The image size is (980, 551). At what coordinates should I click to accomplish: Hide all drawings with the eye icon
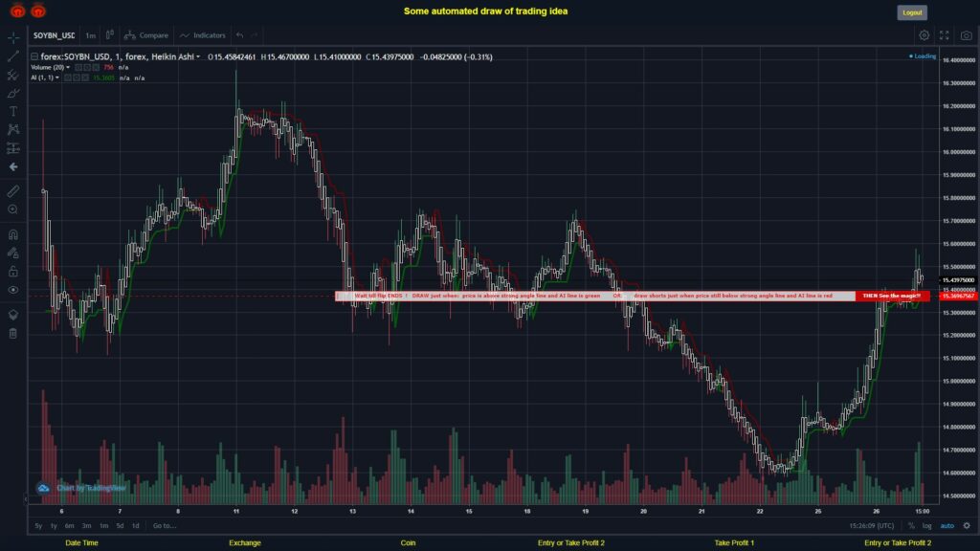[x=13, y=290]
